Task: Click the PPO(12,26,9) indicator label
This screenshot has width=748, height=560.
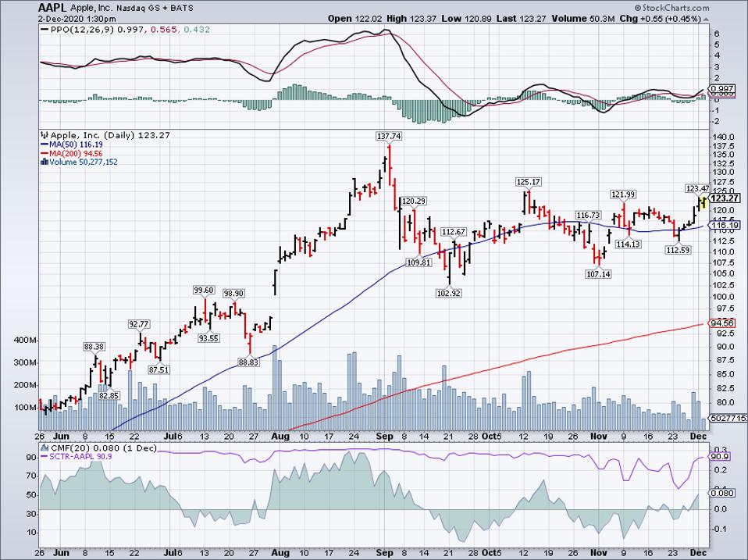Action: [x=84, y=30]
